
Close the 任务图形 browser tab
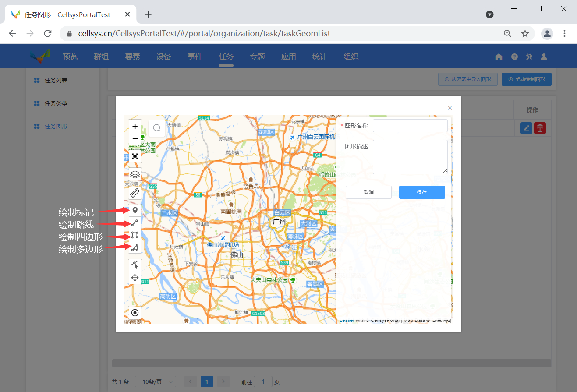click(128, 14)
